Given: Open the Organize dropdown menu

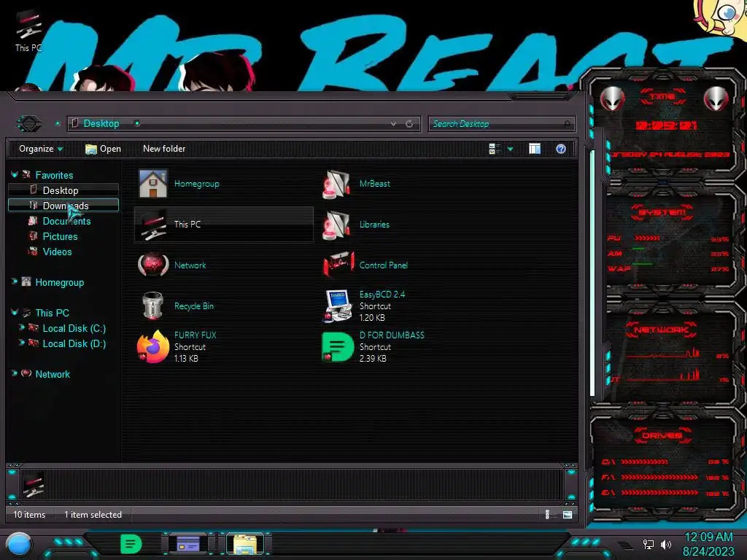Looking at the screenshot, I should click(41, 149).
